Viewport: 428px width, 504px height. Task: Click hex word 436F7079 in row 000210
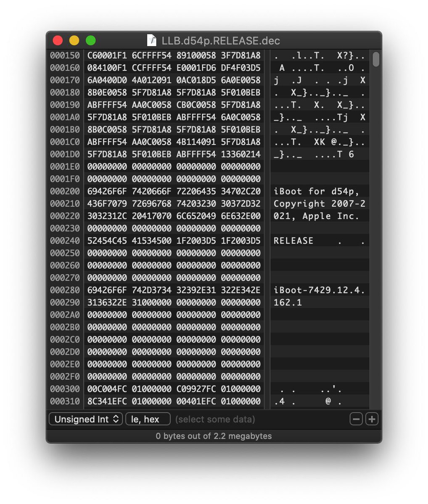(107, 204)
